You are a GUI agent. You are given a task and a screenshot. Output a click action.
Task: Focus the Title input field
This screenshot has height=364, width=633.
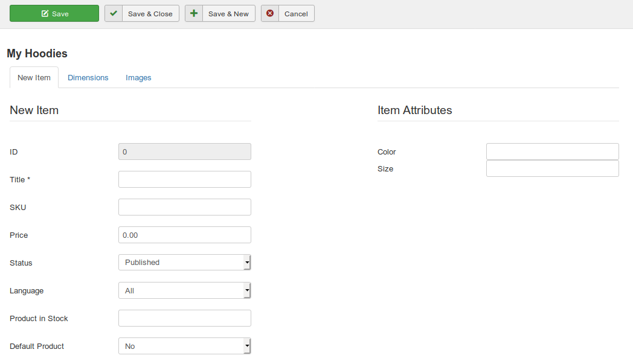(184, 179)
